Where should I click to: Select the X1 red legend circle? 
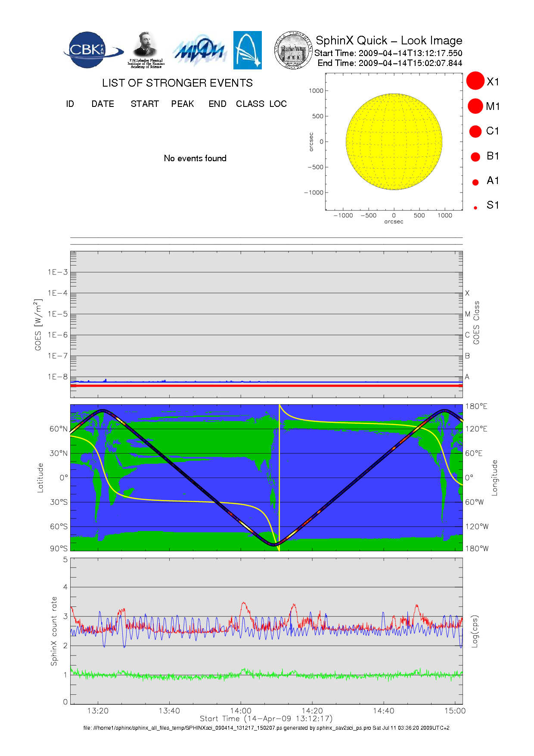pyautogui.click(x=475, y=81)
